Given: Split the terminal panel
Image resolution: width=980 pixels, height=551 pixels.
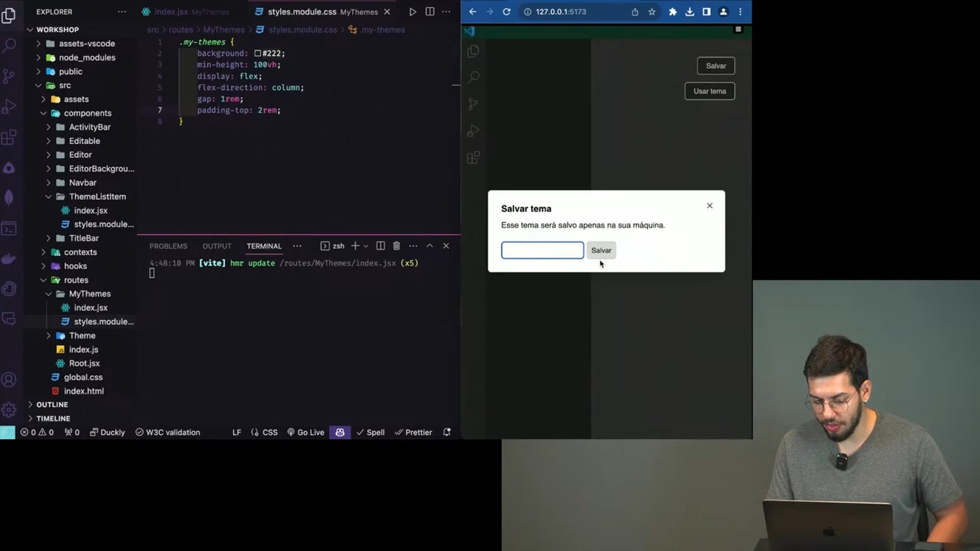Looking at the screenshot, I should point(381,246).
